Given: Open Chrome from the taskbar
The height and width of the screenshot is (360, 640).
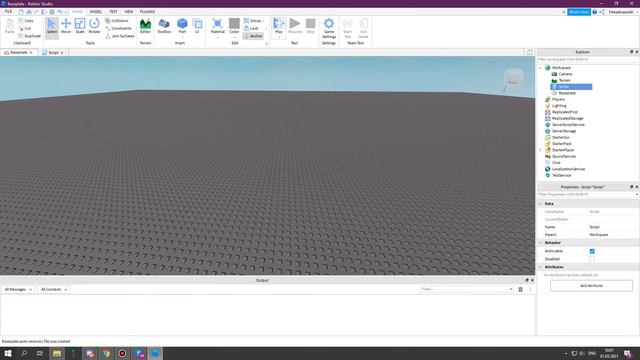Looking at the screenshot, I should point(106,353).
